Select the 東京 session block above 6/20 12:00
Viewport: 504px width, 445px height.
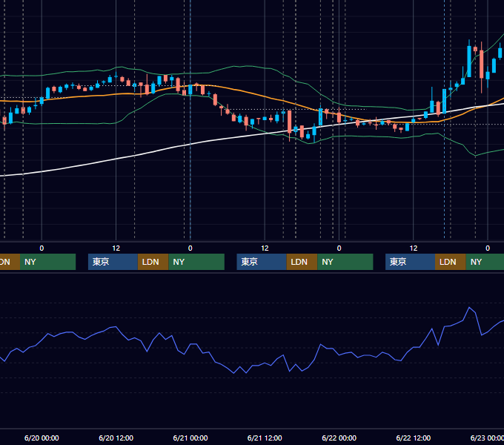pyautogui.click(x=113, y=262)
